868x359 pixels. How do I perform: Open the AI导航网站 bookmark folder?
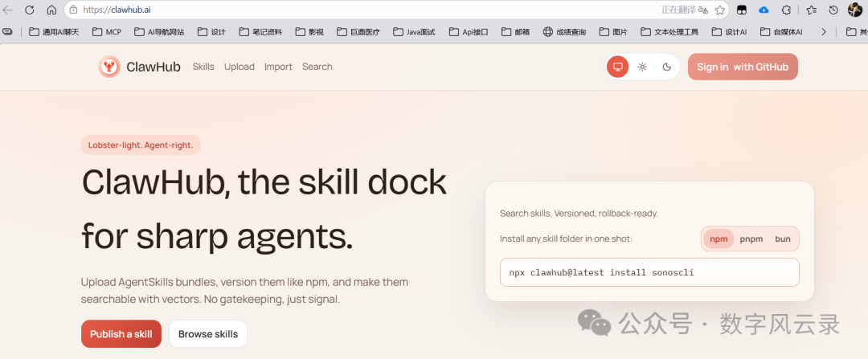(159, 32)
